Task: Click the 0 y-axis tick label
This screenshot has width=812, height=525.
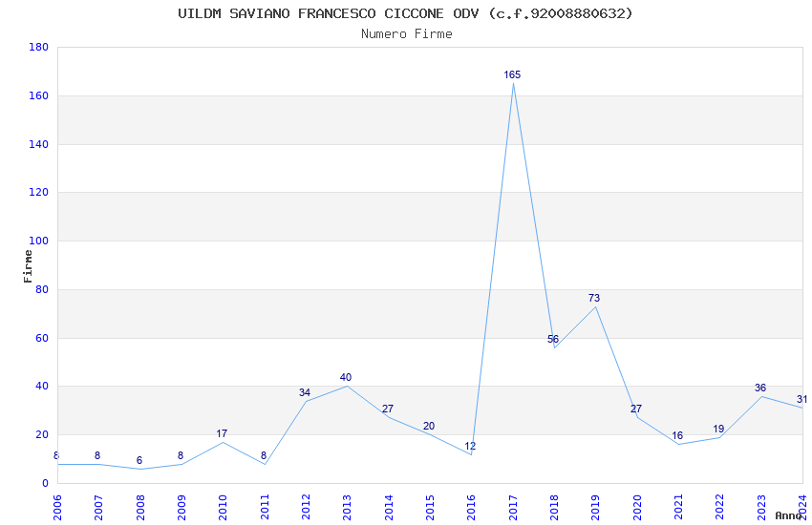Action: 46,483
